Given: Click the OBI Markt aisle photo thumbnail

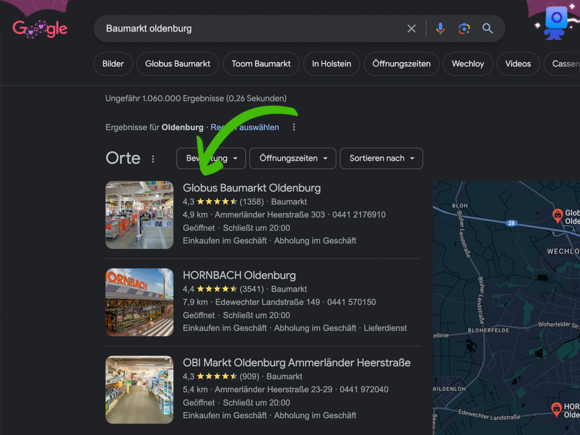Looking at the screenshot, I should pyautogui.click(x=139, y=390).
